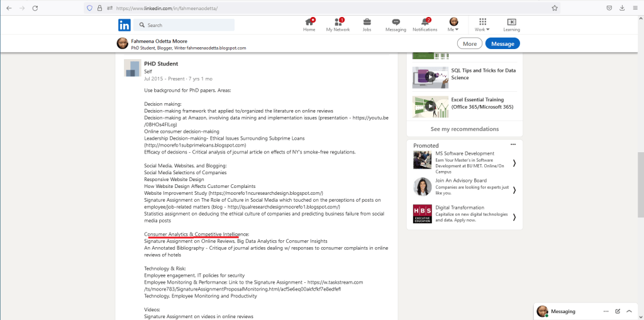Click the LinkedIn logo icon
644x320 pixels.
[125, 25]
